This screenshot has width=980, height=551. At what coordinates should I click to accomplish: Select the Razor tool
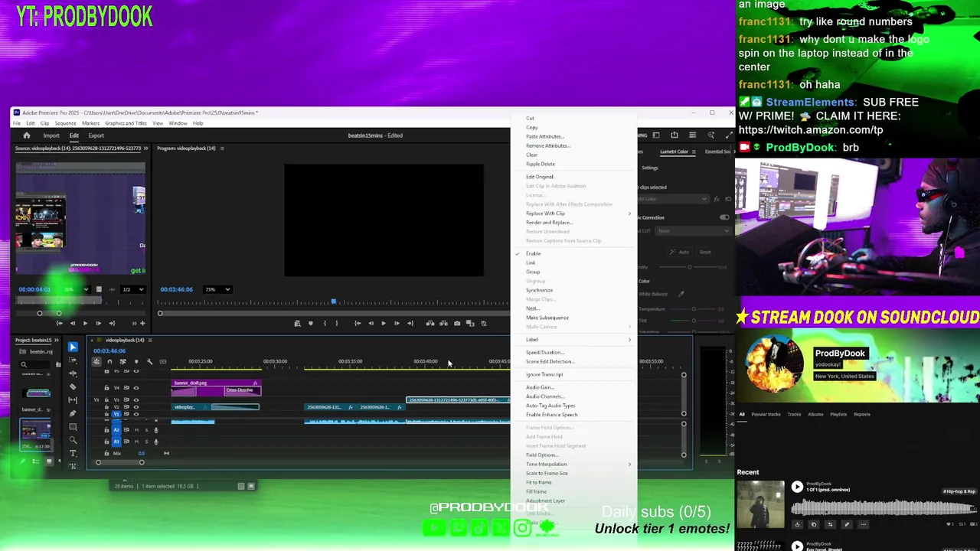[73, 387]
